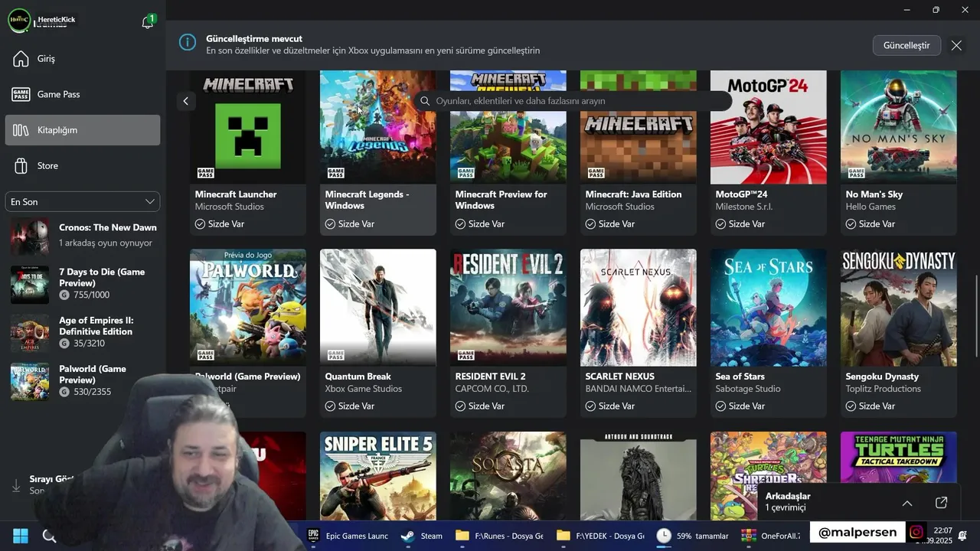Open Windows taskbar search
The image size is (980, 551).
(x=49, y=536)
